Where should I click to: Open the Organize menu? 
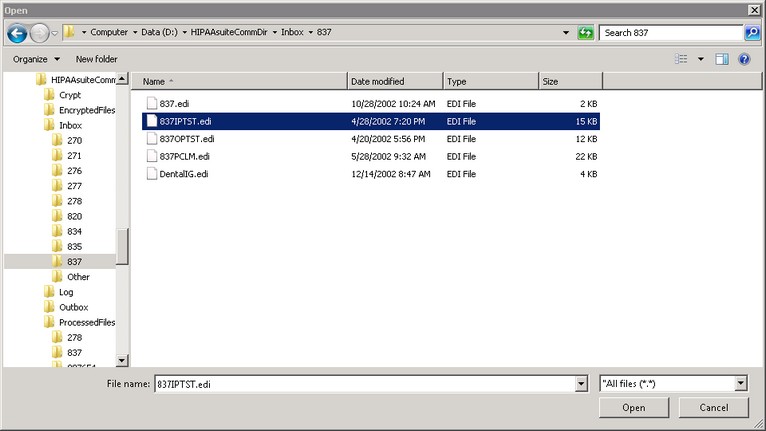(35, 59)
